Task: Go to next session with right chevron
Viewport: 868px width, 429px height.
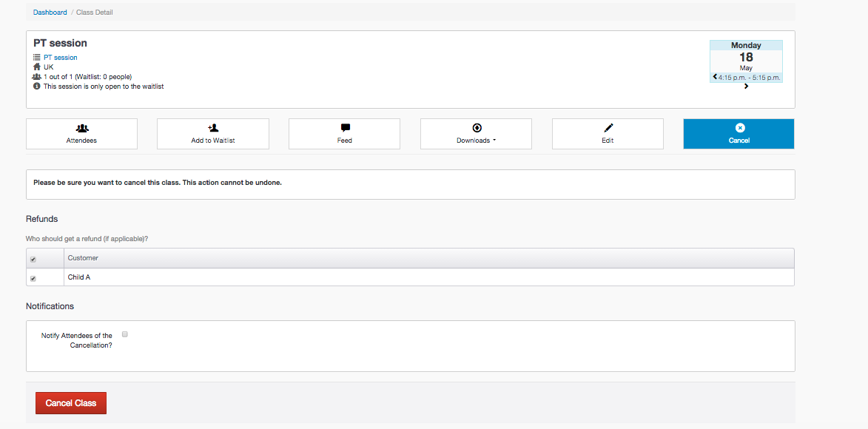Action: (x=746, y=87)
